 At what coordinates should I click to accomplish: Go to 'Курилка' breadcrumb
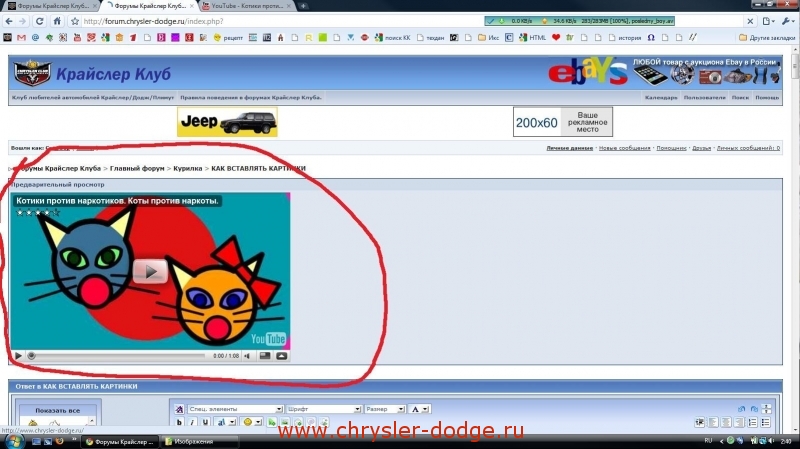pyautogui.click(x=187, y=168)
